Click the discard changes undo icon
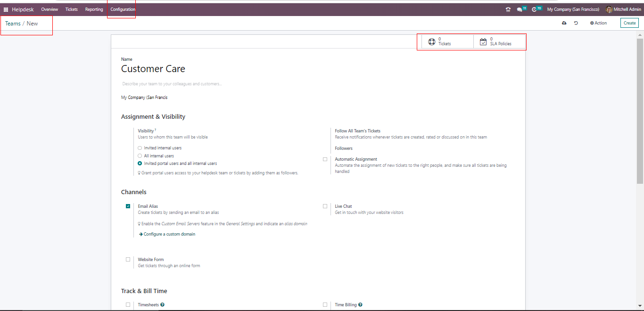 [576, 23]
